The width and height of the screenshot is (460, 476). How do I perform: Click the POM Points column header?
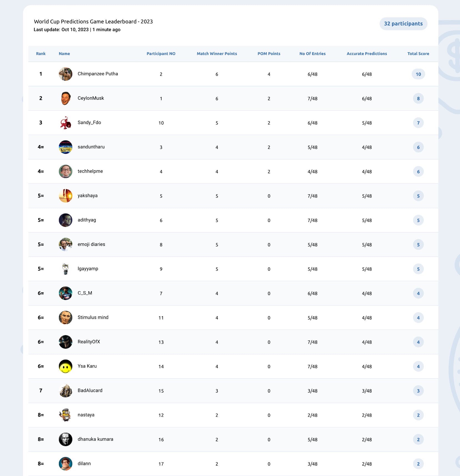269,54
